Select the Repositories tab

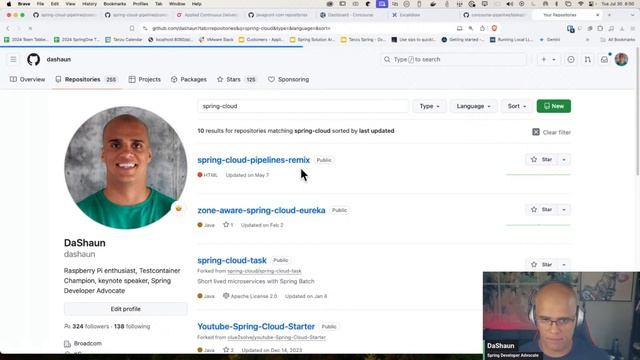pos(87,80)
